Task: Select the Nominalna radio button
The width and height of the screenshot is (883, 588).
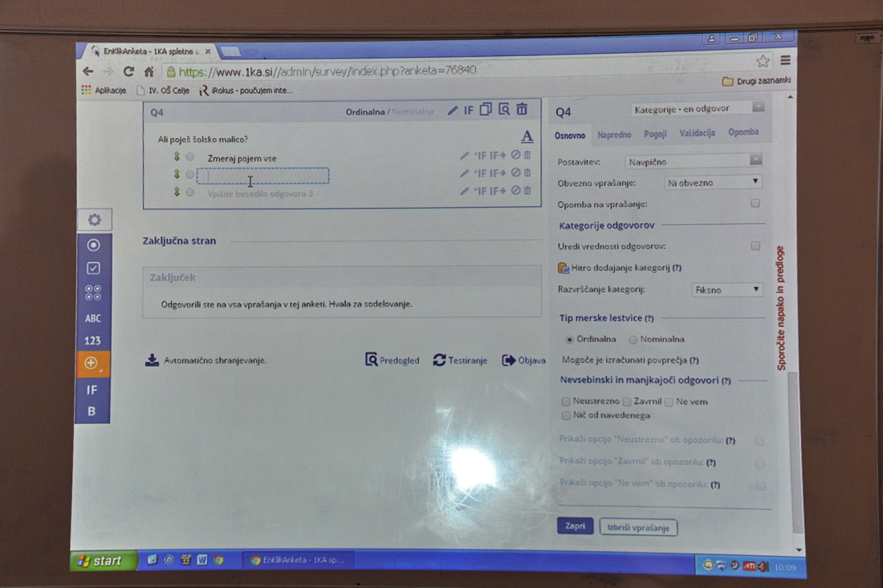Action: click(633, 339)
